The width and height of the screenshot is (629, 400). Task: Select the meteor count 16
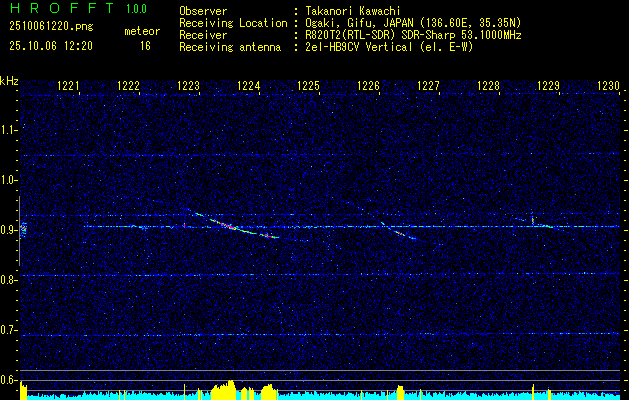click(145, 46)
